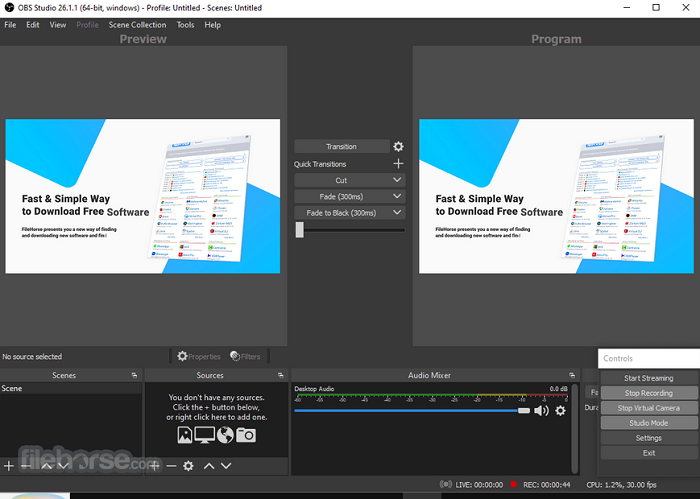Expand the Cut quick transition dropdown
Image resolution: width=700 pixels, height=499 pixels.
point(398,181)
